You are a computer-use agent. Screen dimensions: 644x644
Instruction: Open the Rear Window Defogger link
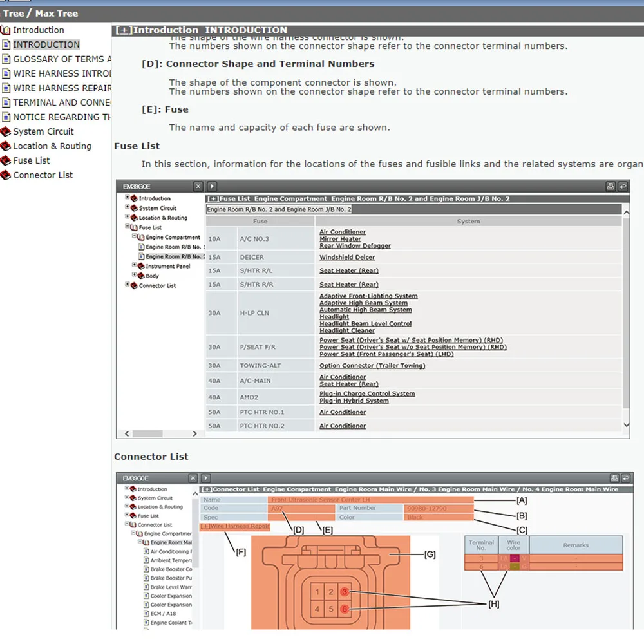pos(355,246)
